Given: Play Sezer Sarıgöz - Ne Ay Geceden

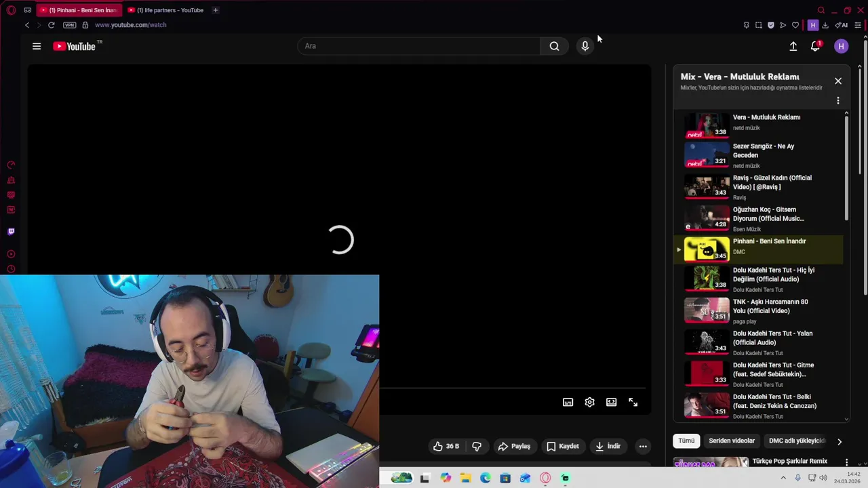Looking at the screenshot, I should 758,155.
